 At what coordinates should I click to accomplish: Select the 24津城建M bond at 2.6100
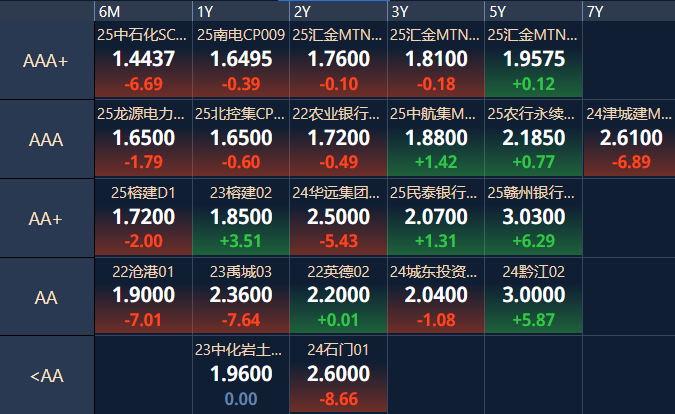click(629, 139)
